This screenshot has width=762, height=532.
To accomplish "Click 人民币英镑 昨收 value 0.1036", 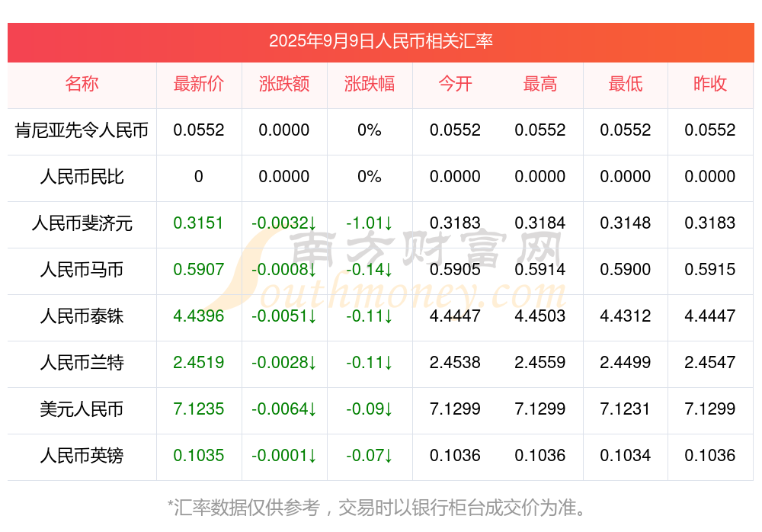I will 710,455.
